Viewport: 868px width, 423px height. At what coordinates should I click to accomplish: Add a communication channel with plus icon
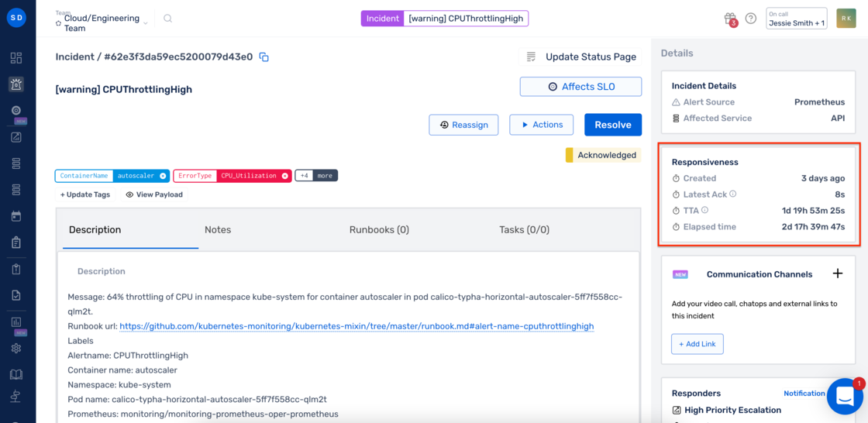pyautogui.click(x=838, y=273)
